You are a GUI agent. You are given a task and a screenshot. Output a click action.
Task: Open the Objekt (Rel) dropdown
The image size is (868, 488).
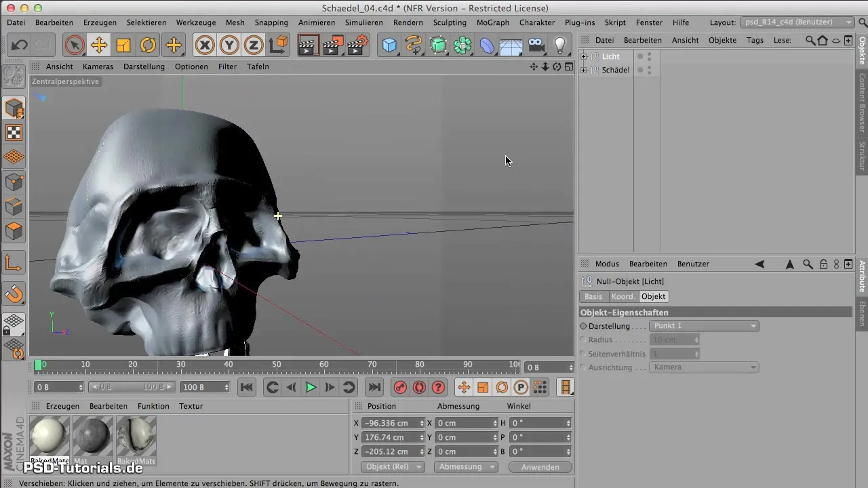click(393, 467)
